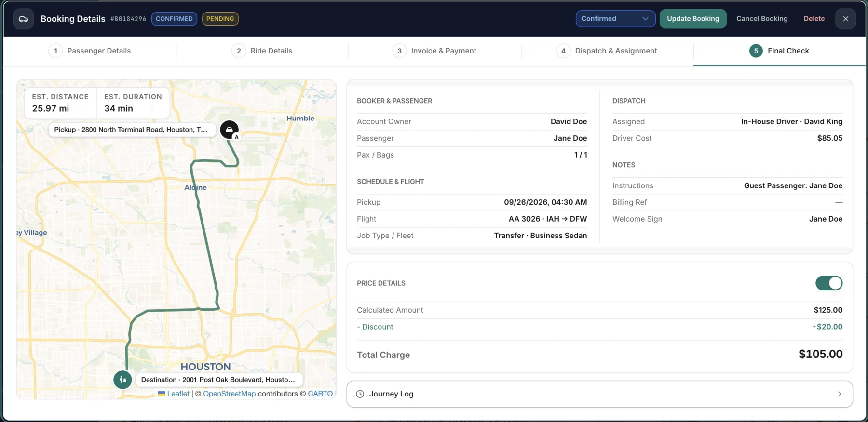The image size is (868, 422).
Task: Click Transfer · Business Sedan value
Action: (541, 236)
